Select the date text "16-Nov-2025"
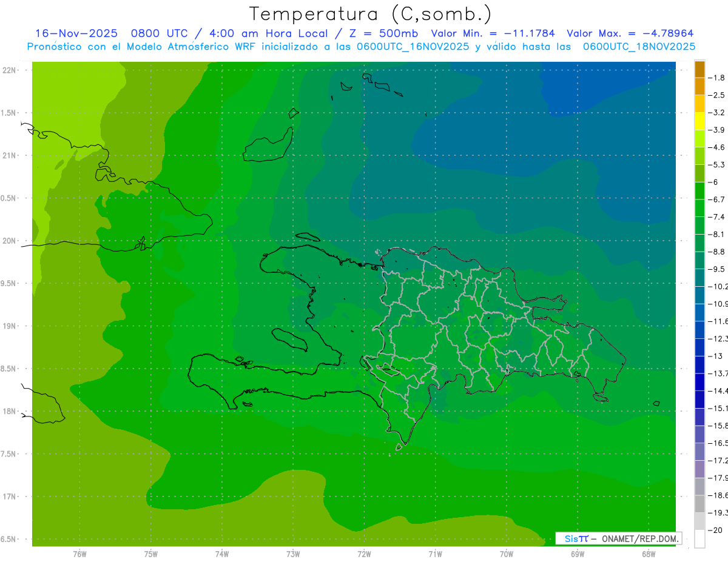 (76, 33)
